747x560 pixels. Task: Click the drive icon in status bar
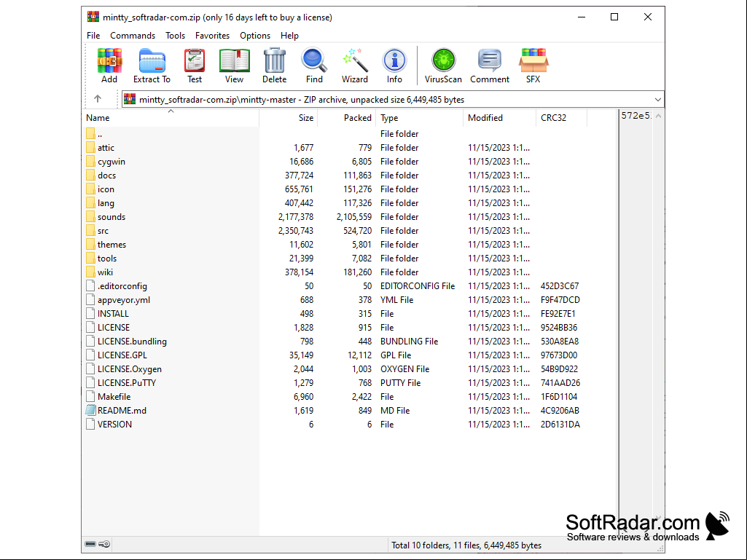click(x=90, y=544)
